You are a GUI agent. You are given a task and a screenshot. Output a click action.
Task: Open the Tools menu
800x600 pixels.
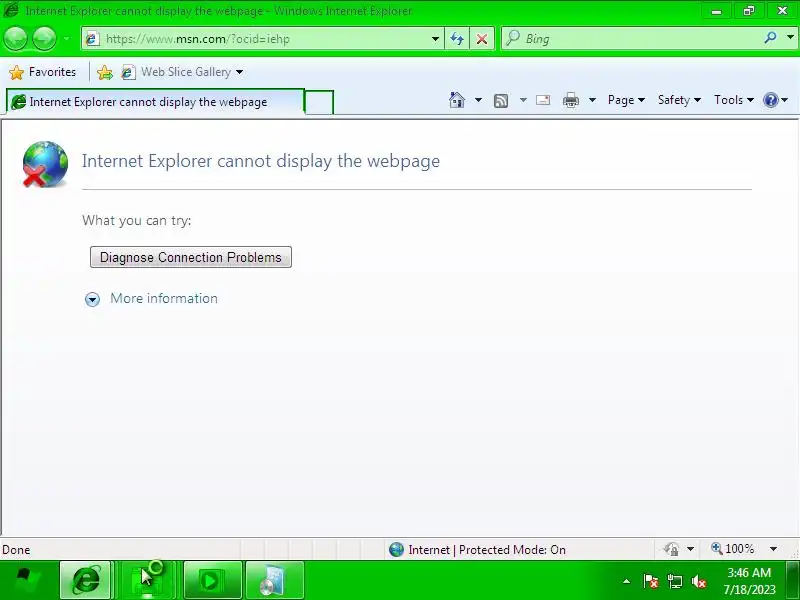[x=734, y=100]
